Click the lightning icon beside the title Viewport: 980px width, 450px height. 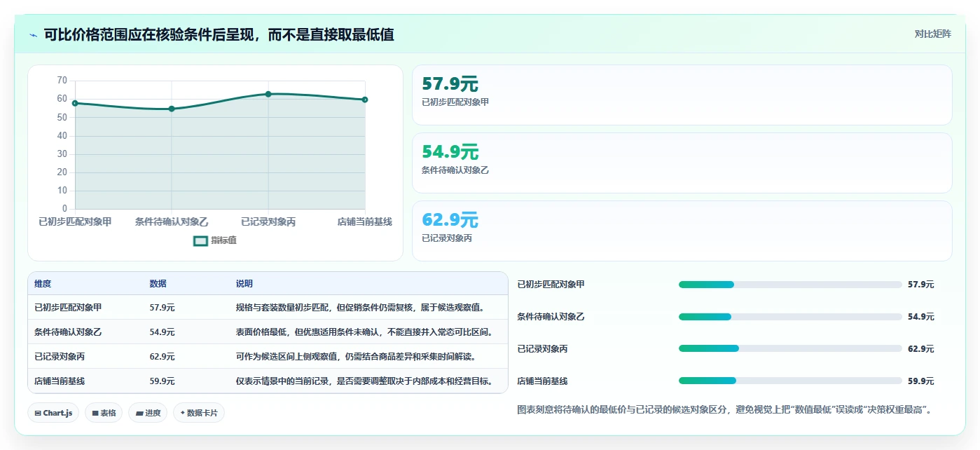click(x=34, y=35)
